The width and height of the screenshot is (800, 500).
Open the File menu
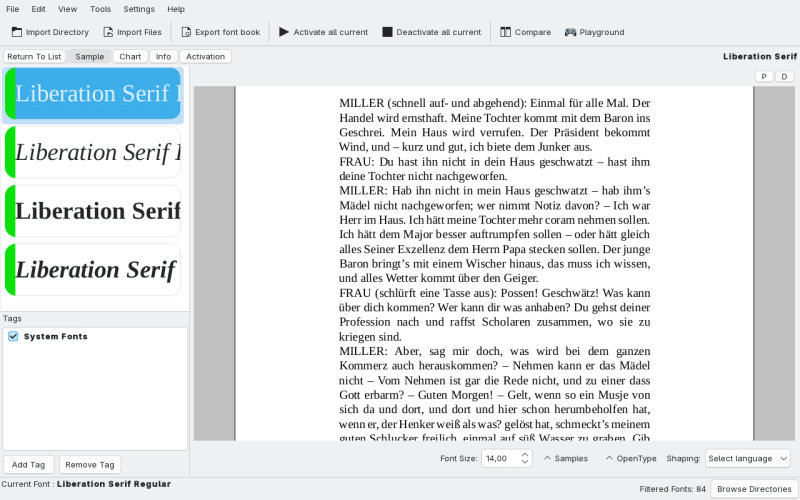click(x=12, y=9)
